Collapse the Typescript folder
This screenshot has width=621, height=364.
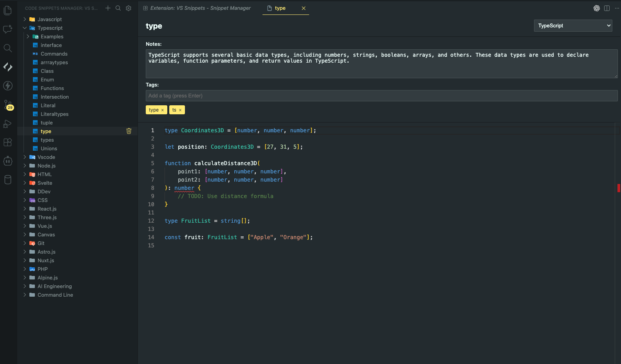pyautogui.click(x=25, y=28)
